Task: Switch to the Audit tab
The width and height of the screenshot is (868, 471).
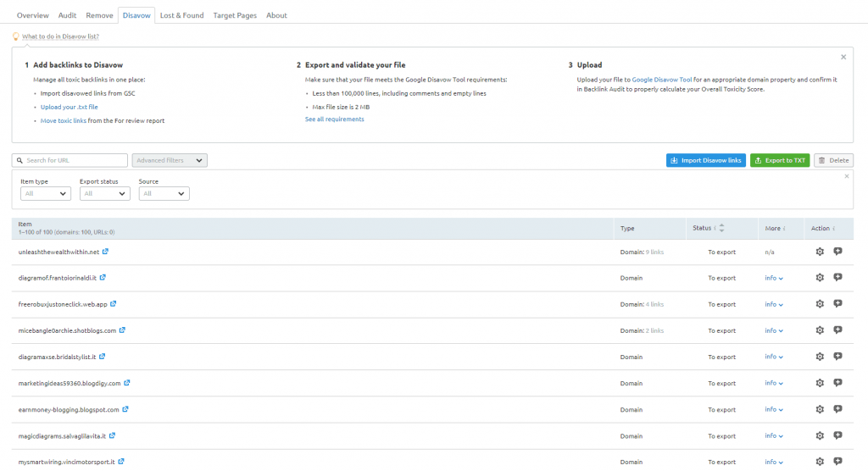Action: tap(67, 15)
